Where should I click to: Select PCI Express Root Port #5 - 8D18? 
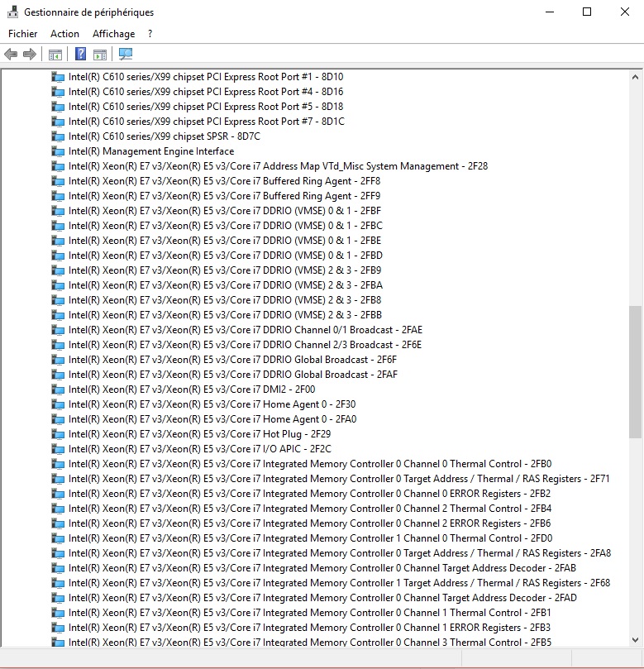point(206,107)
